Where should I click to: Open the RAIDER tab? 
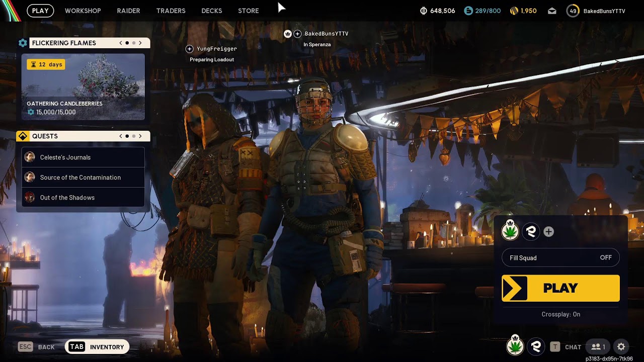(128, 11)
